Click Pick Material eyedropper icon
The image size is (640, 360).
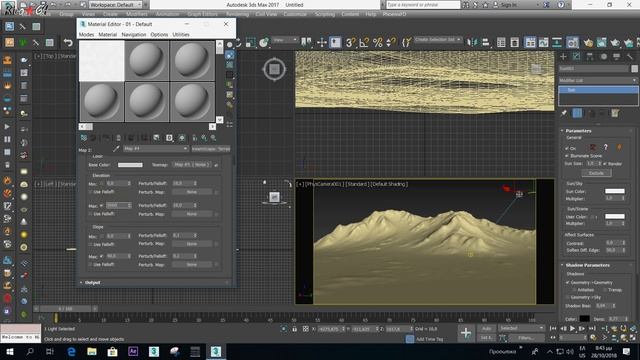click(116, 149)
